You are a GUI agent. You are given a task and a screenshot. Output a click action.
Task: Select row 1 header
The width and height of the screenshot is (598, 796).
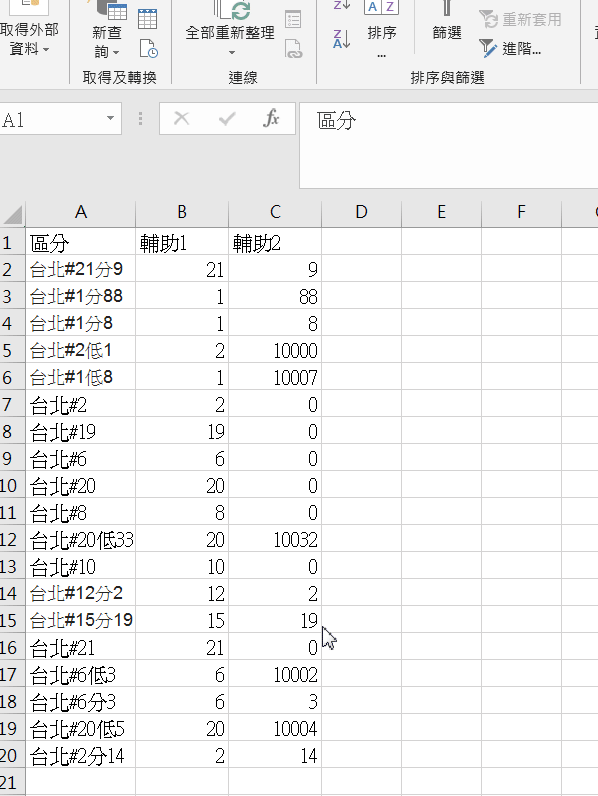(x=12, y=242)
